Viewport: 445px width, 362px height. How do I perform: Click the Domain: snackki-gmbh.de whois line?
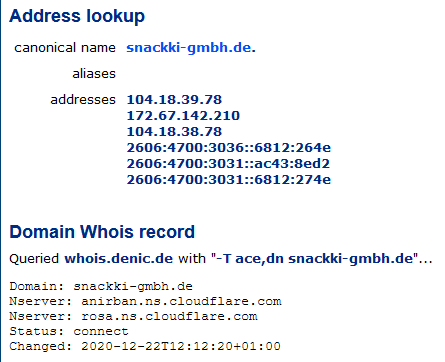pos(101,286)
